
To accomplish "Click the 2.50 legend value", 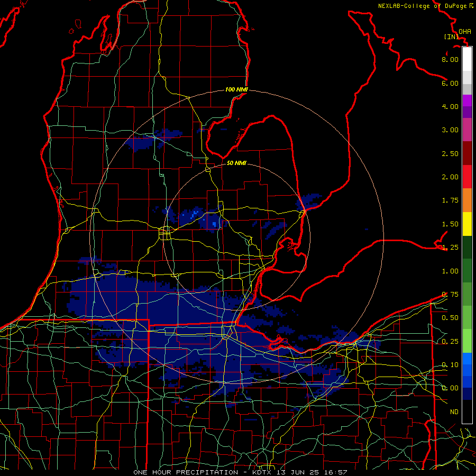I will [450, 153].
